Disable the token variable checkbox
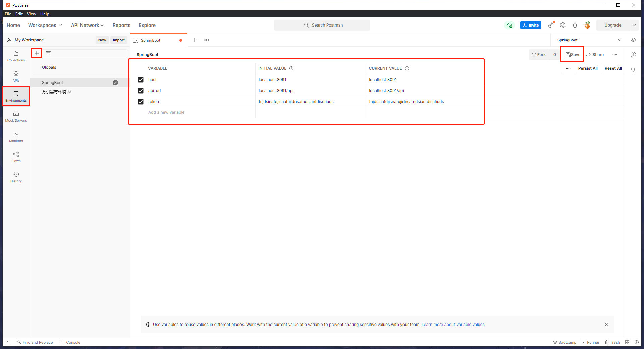 [141, 102]
